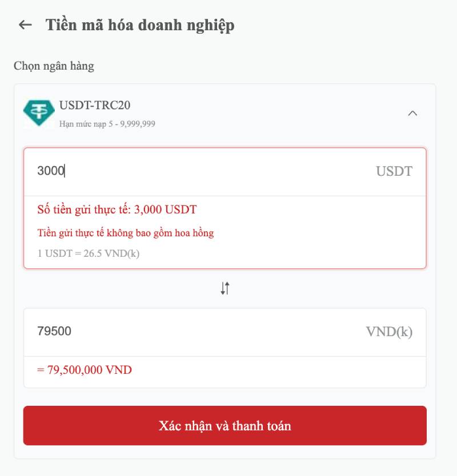Click the commission exclusion notice
Viewport: 457px width, 476px height.
click(126, 233)
